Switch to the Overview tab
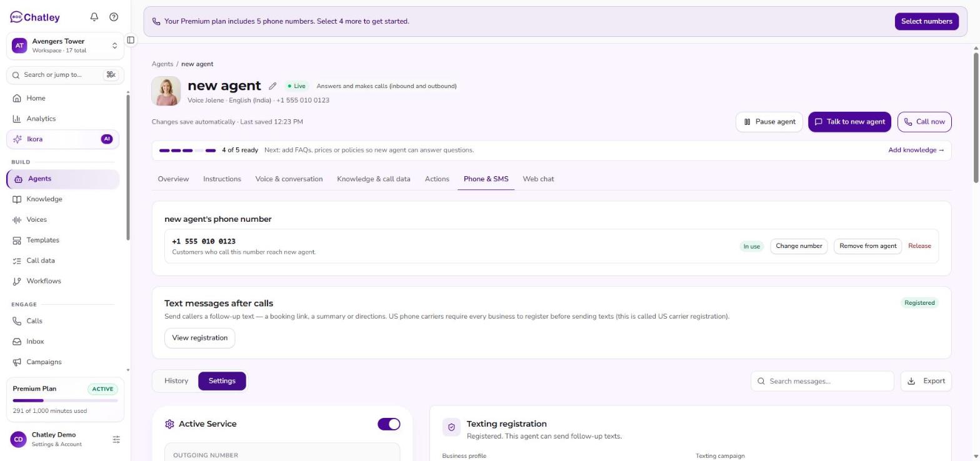The image size is (980, 461). (x=173, y=179)
